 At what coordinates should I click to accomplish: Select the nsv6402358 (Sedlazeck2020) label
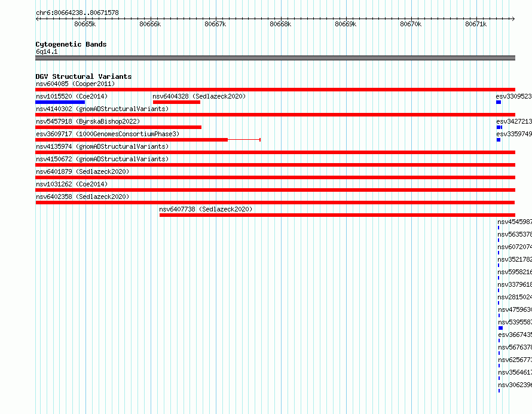pos(82,197)
